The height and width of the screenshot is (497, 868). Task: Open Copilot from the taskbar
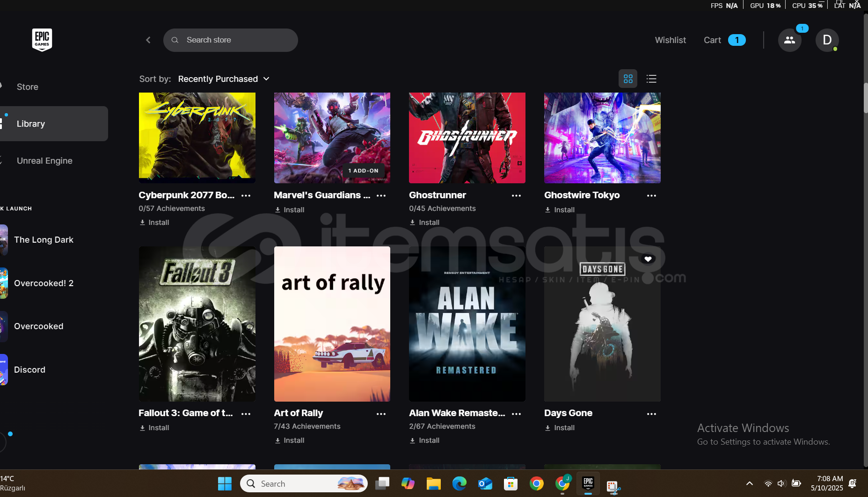tap(408, 484)
